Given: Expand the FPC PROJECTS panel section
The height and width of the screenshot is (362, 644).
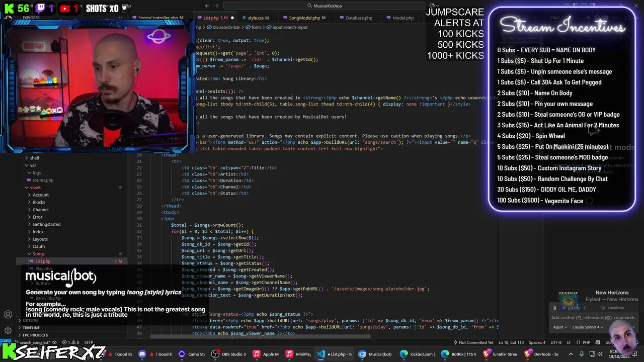Looking at the screenshot, I should (35, 335).
